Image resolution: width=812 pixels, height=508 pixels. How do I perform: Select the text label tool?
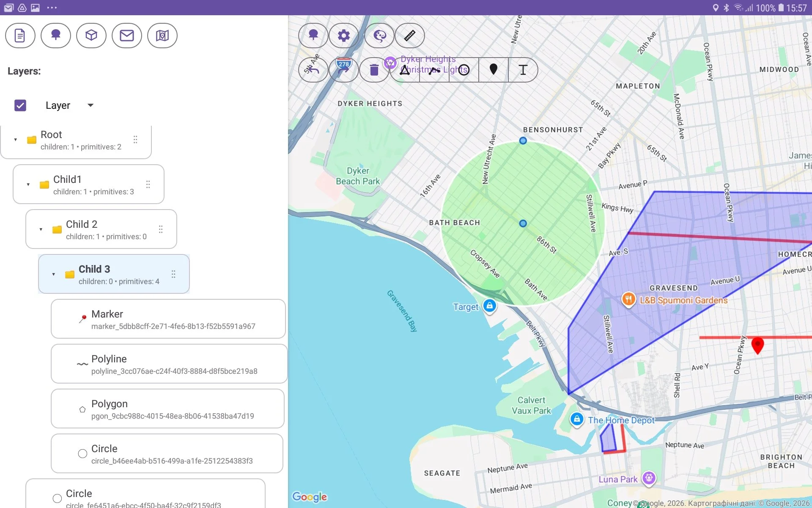point(523,70)
